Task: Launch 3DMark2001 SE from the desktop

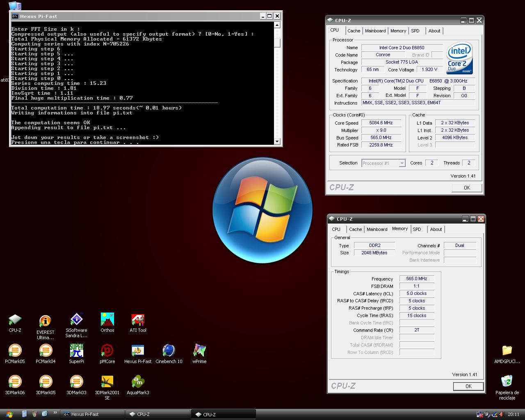Action: [x=107, y=388]
